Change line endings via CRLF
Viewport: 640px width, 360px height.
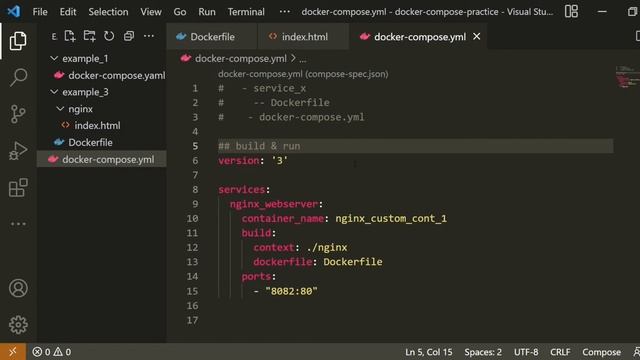point(560,352)
